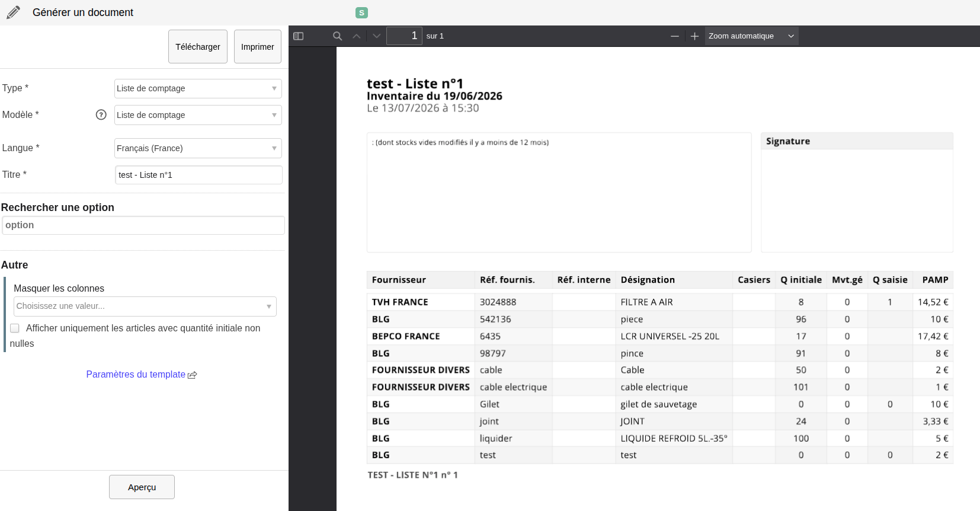Screen dimensions: 980x511
Task: Open the Modèle dropdown
Action: (x=198, y=115)
